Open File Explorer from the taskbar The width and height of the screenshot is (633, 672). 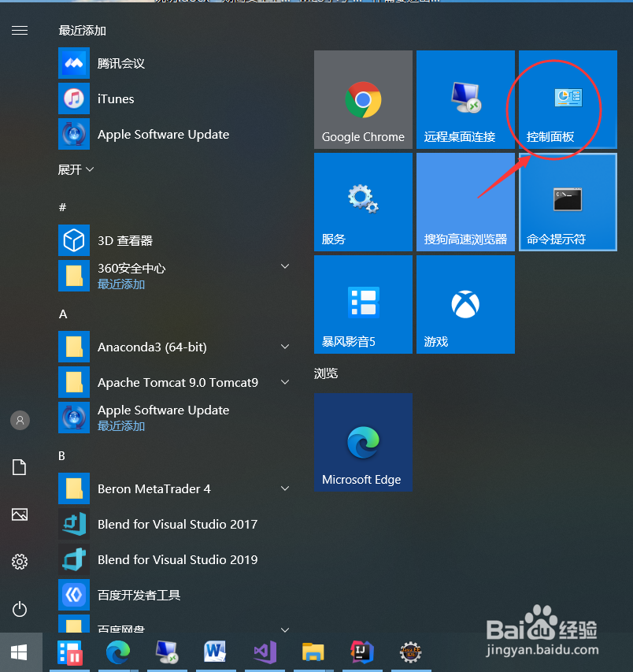tap(313, 652)
